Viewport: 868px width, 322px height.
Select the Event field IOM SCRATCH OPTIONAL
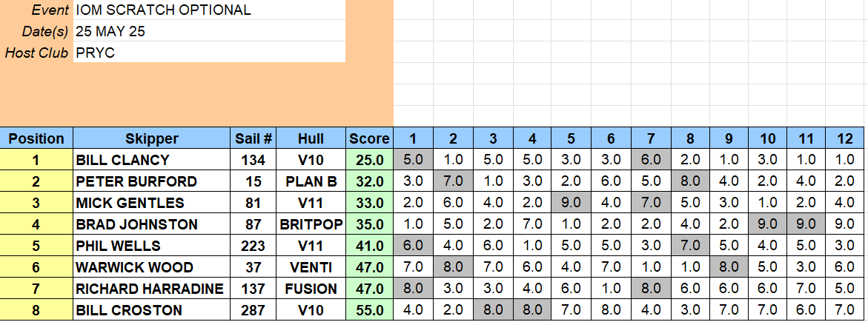click(209, 10)
